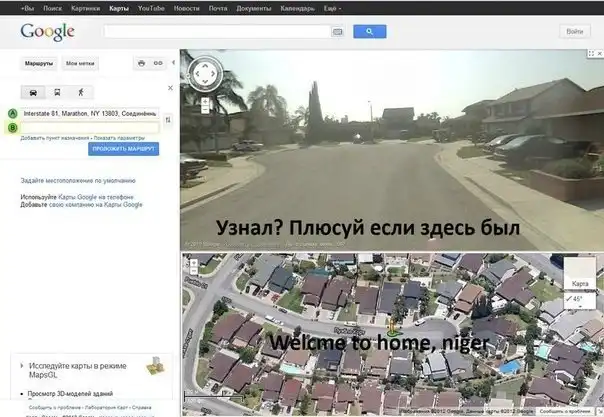Screen dimensions: 604x417
Task: Open the on-screen keyboard icon in search box
Action: click(338, 32)
